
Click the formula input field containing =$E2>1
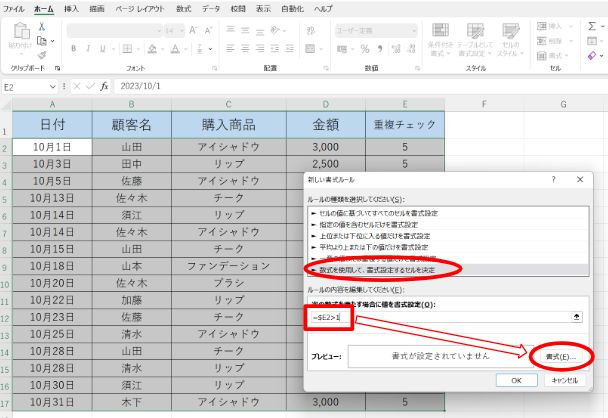click(x=440, y=317)
